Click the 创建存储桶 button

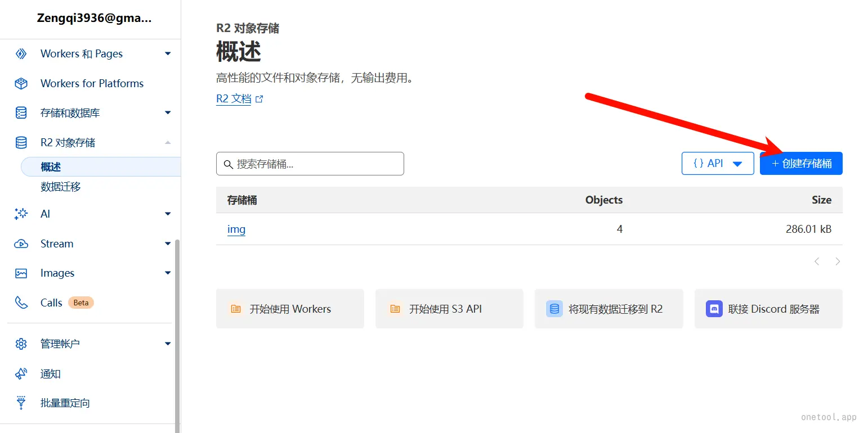click(x=800, y=164)
